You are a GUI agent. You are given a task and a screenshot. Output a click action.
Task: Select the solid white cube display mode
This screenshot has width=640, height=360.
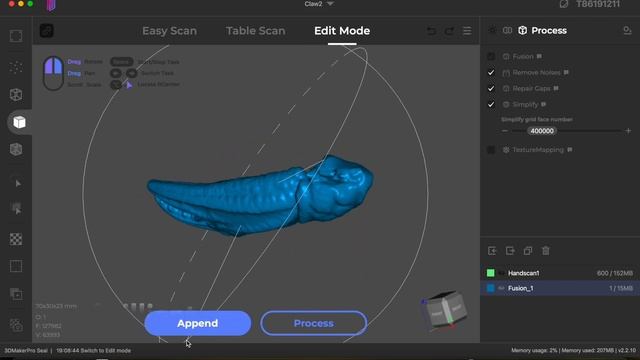[x=19, y=122]
